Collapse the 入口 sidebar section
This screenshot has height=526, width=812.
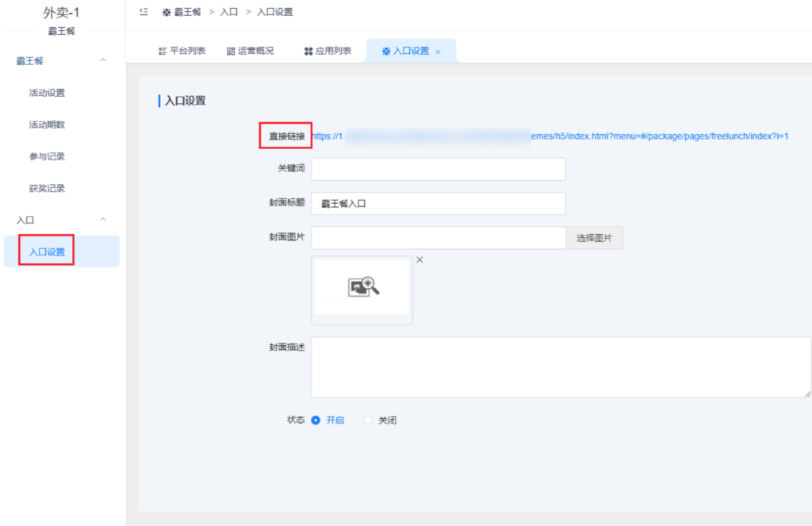tap(101, 219)
